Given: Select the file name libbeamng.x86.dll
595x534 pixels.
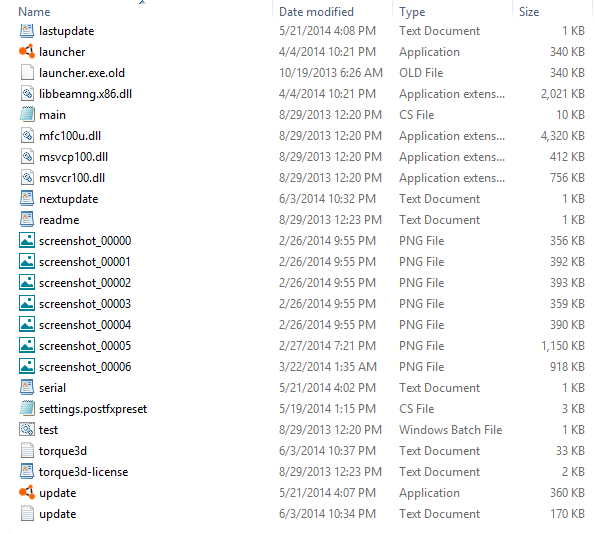Looking at the screenshot, I should pyautogui.click(x=85, y=94).
